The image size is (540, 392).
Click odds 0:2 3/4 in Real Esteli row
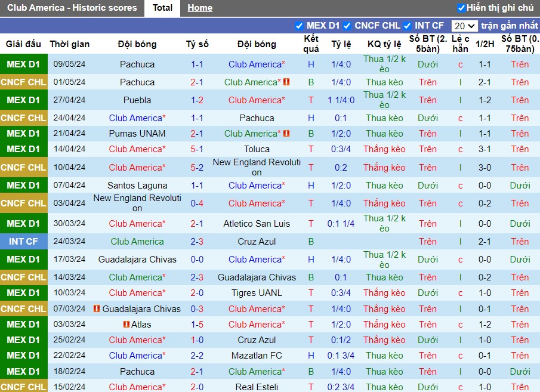tap(341, 387)
